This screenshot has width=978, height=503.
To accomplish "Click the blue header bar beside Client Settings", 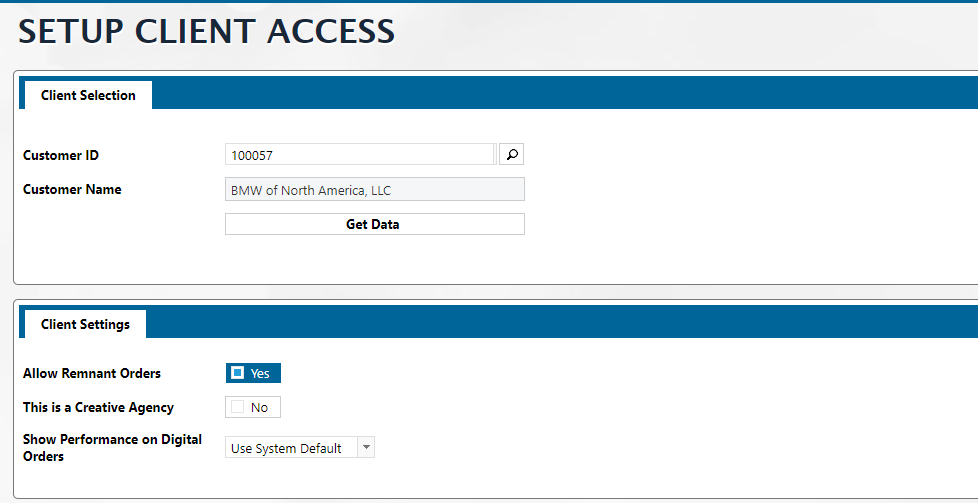I will [x=560, y=322].
